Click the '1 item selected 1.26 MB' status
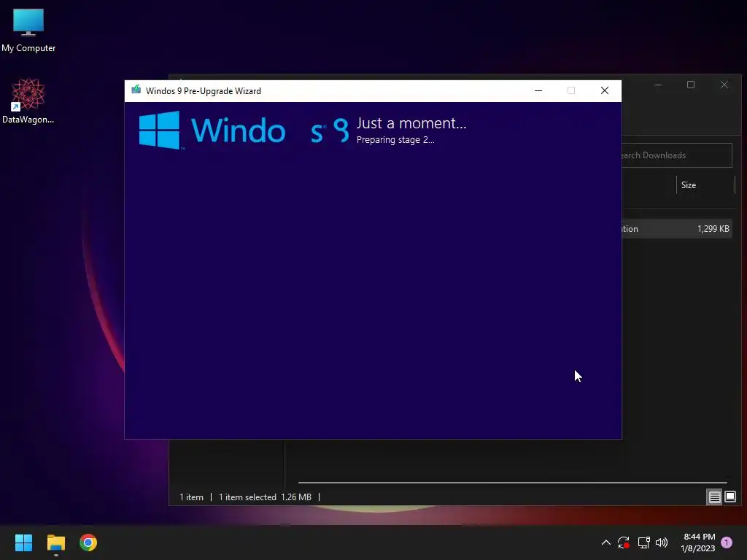This screenshot has width=747, height=560. click(265, 497)
